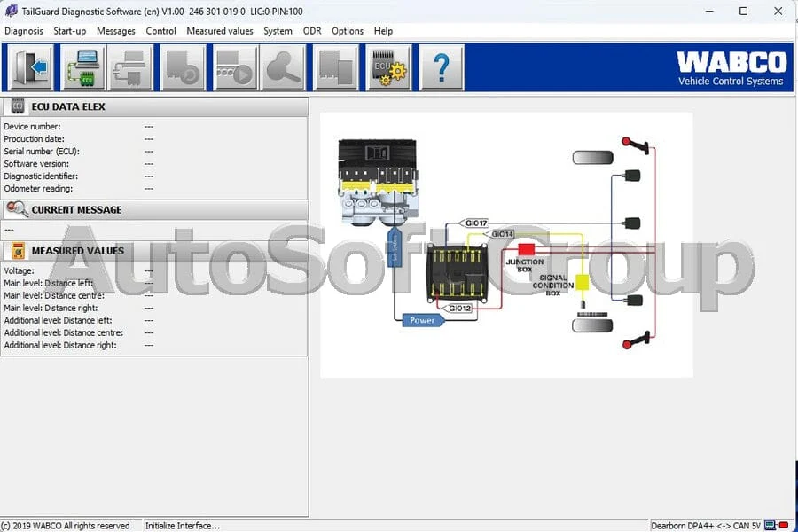
Task: Open the System menu
Action: [278, 31]
